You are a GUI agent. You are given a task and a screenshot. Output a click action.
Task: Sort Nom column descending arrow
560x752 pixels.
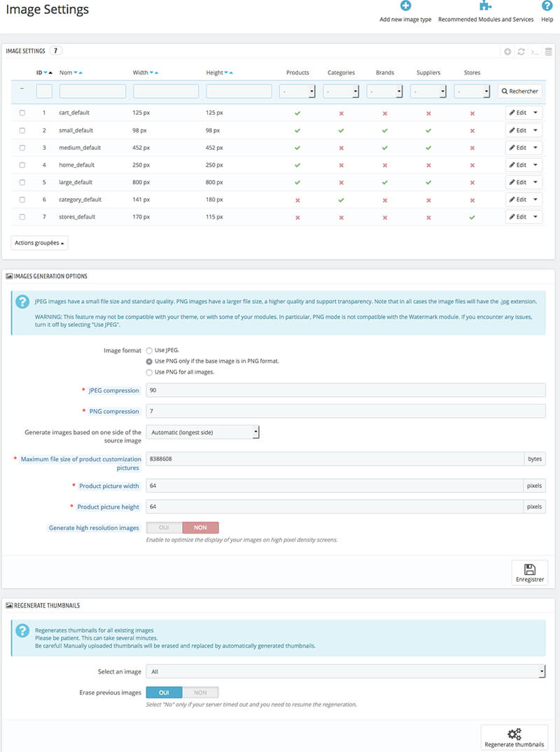click(76, 73)
